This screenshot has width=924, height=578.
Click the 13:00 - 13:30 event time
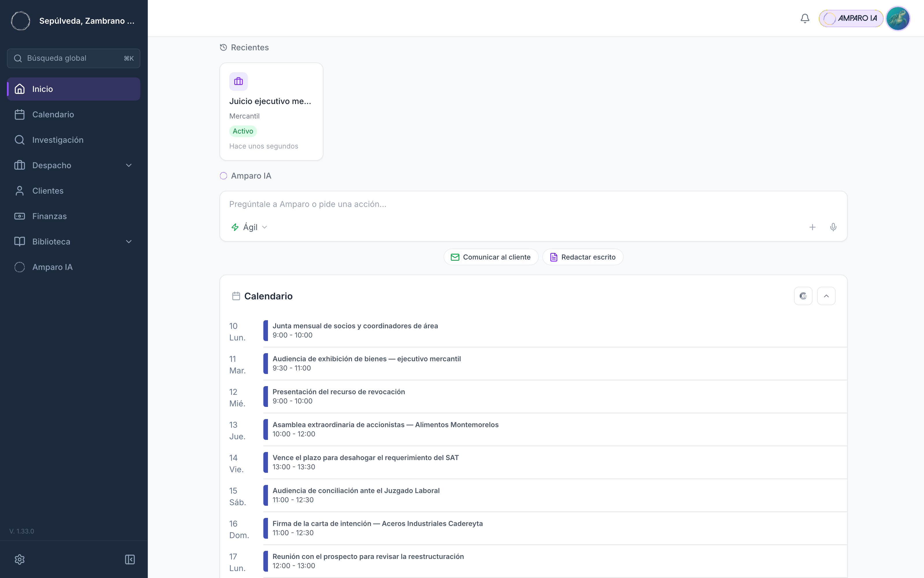point(294,467)
